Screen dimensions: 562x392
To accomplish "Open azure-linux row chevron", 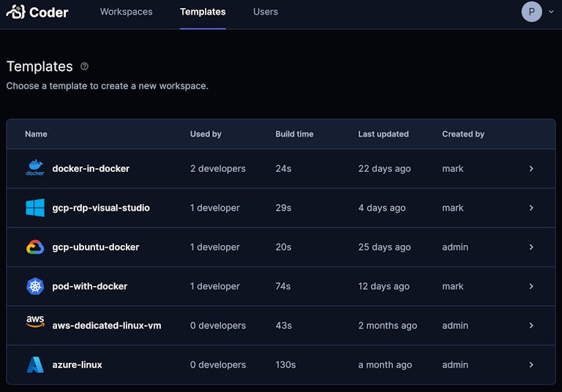I will (531, 365).
